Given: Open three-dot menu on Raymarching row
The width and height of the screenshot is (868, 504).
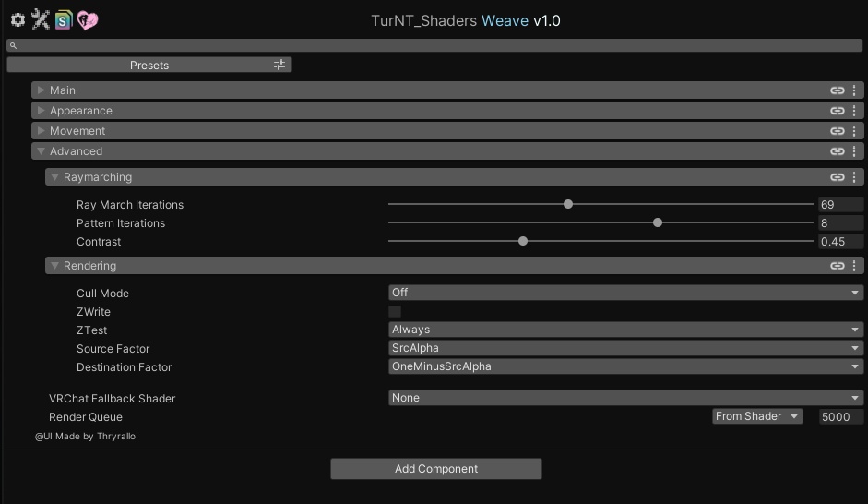Looking at the screenshot, I should click(854, 177).
